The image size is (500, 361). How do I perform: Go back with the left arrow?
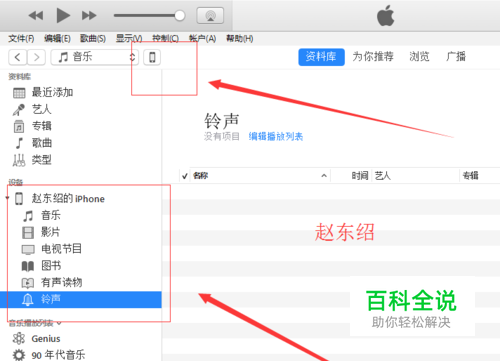point(17,57)
